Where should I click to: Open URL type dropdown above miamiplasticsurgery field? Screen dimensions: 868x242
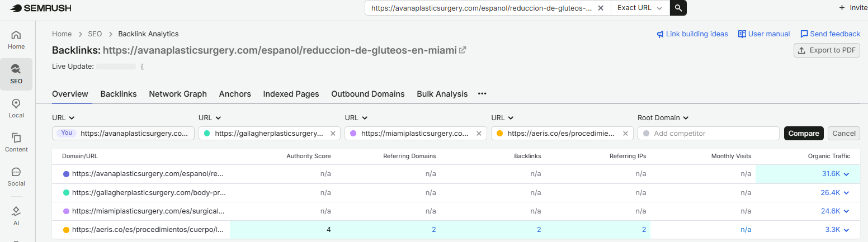click(356, 118)
